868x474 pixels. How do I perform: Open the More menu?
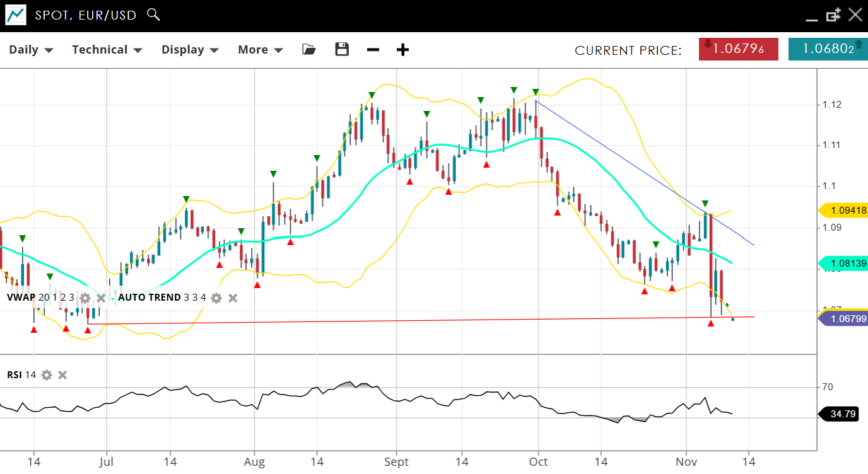point(260,50)
